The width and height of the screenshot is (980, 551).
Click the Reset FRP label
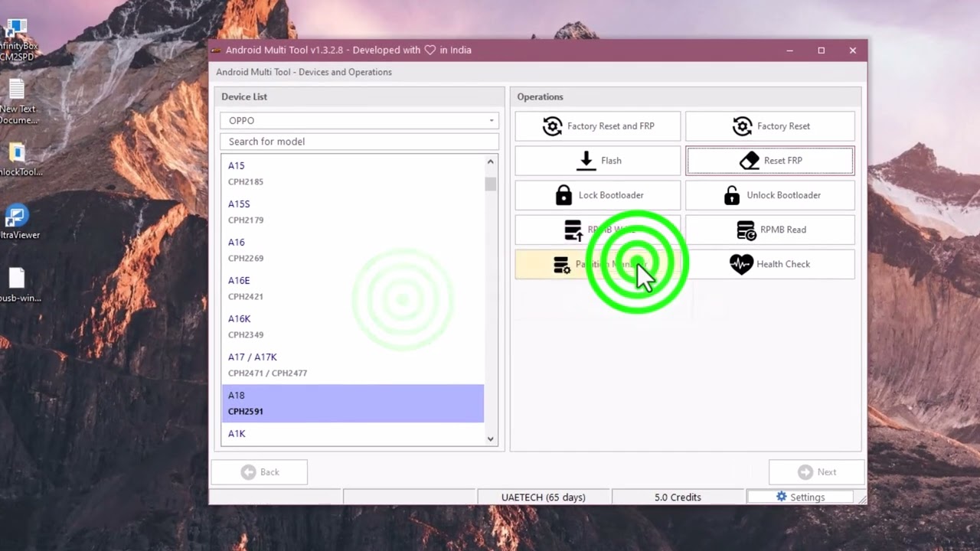click(x=783, y=161)
